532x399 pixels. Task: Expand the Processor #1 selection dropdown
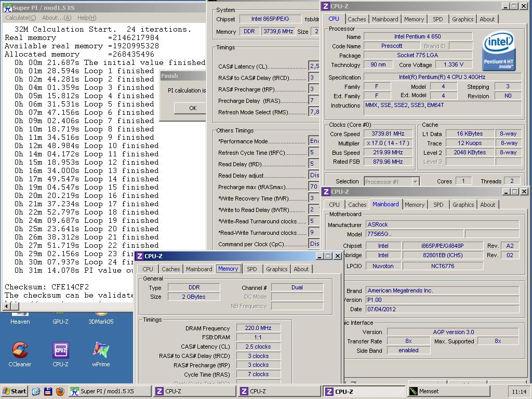(415, 181)
